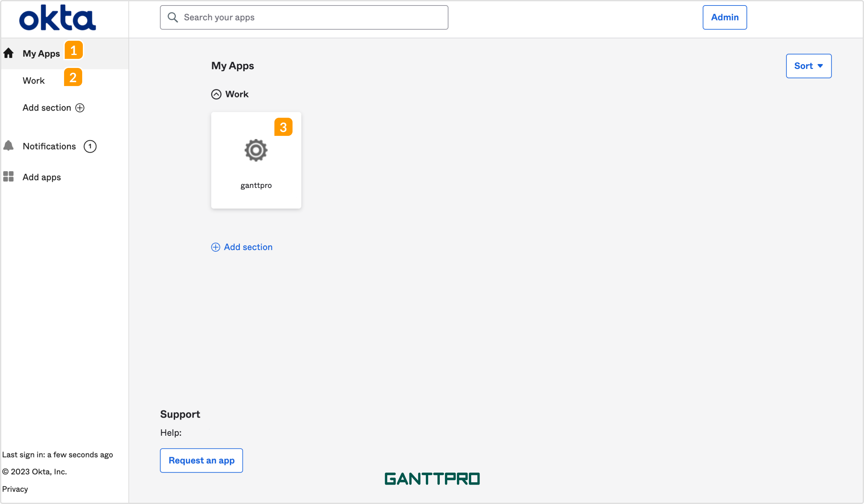Focus the Search your apps field

[x=304, y=17]
